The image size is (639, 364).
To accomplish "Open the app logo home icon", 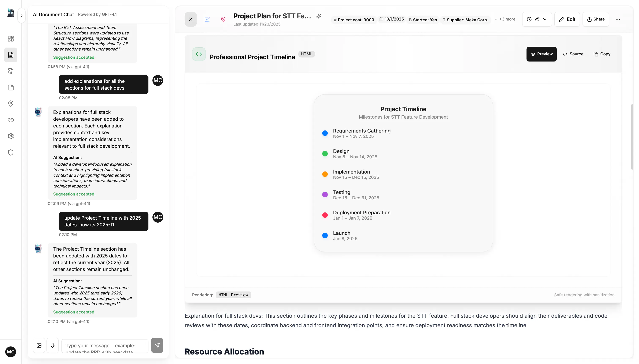I will 11,13.
